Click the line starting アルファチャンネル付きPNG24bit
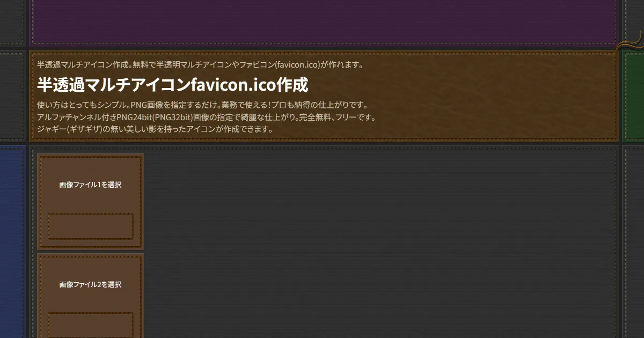The image size is (644, 338). [207, 117]
